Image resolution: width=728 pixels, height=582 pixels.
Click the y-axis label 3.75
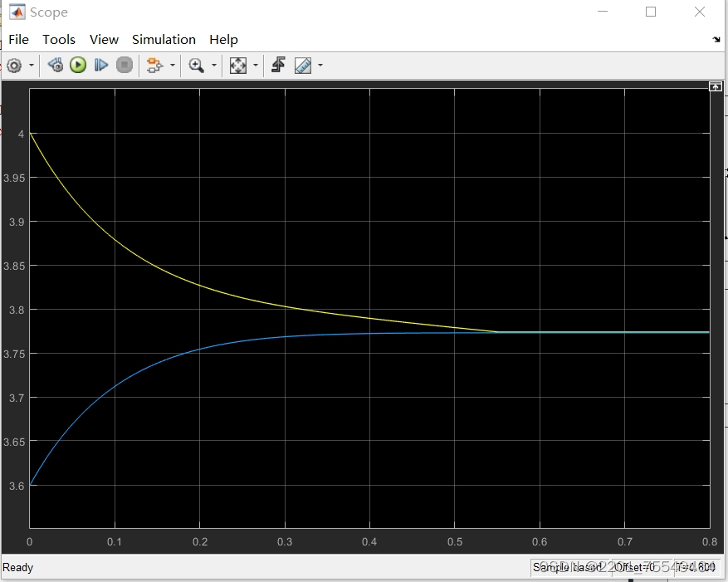[14, 354]
